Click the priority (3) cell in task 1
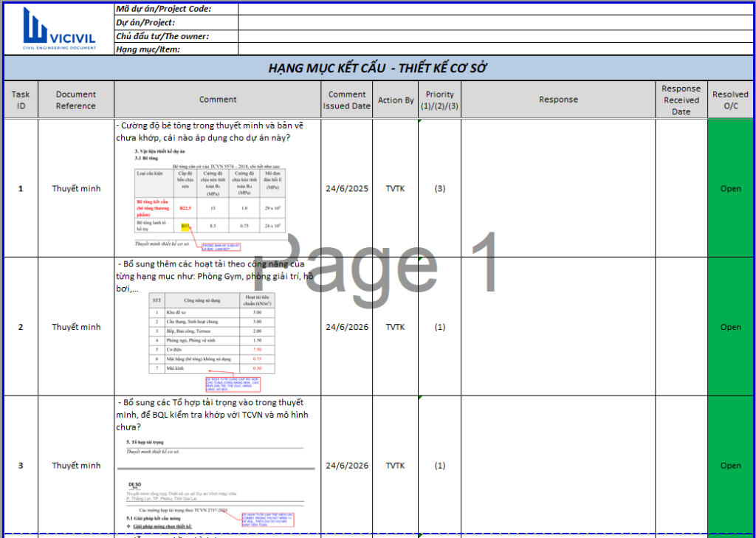 pyautogui.click(x=439, y=188)
